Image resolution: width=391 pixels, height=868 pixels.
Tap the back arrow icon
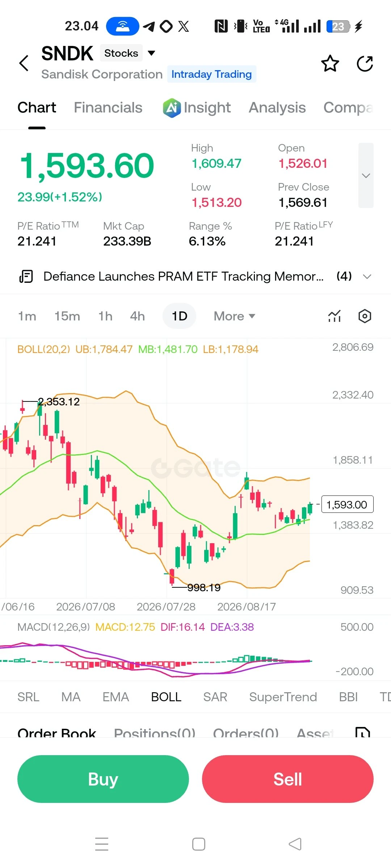(x=24, y=63)
